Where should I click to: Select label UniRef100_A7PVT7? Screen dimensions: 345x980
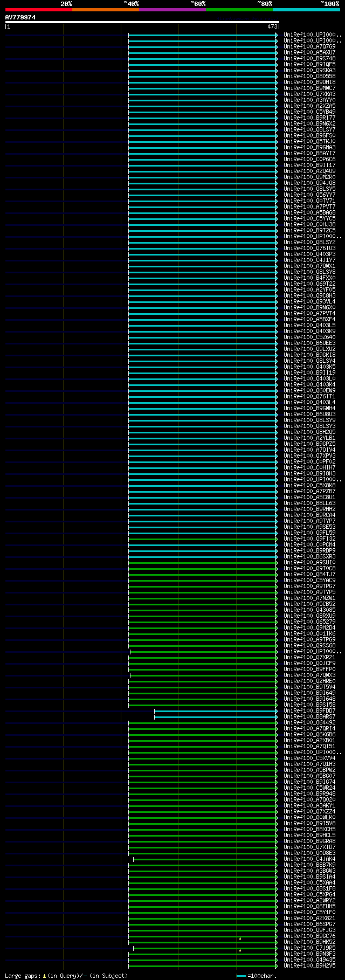309,207
